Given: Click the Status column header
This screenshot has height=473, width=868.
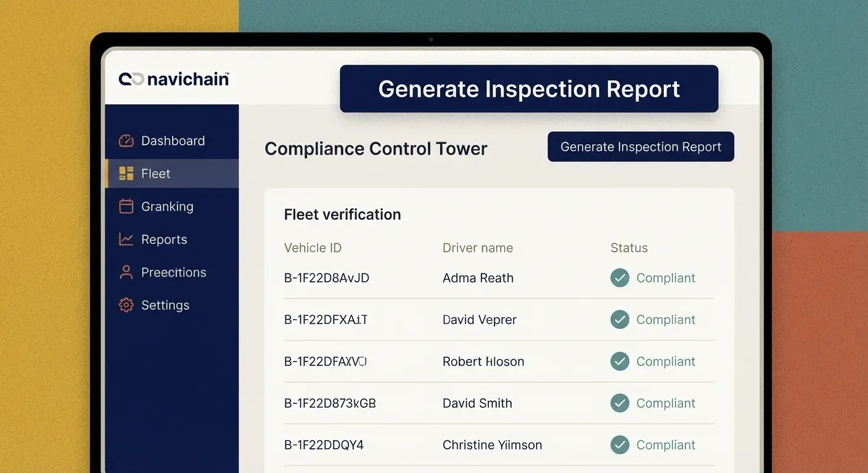Looking at the screenshot, I should (x=629, y=248).
